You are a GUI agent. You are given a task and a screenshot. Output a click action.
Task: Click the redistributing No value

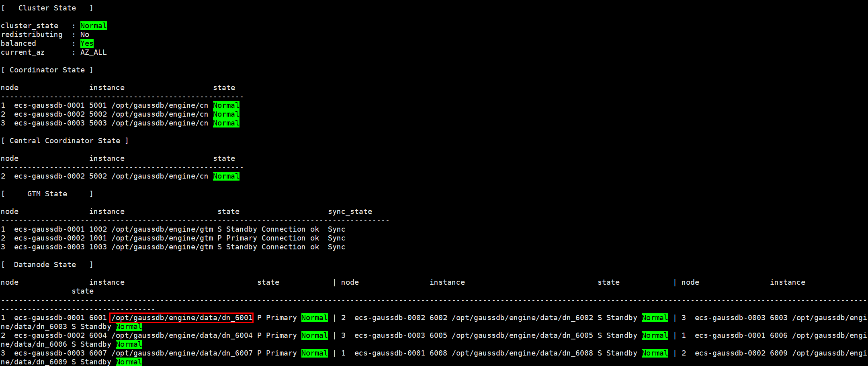click(85, 35)
